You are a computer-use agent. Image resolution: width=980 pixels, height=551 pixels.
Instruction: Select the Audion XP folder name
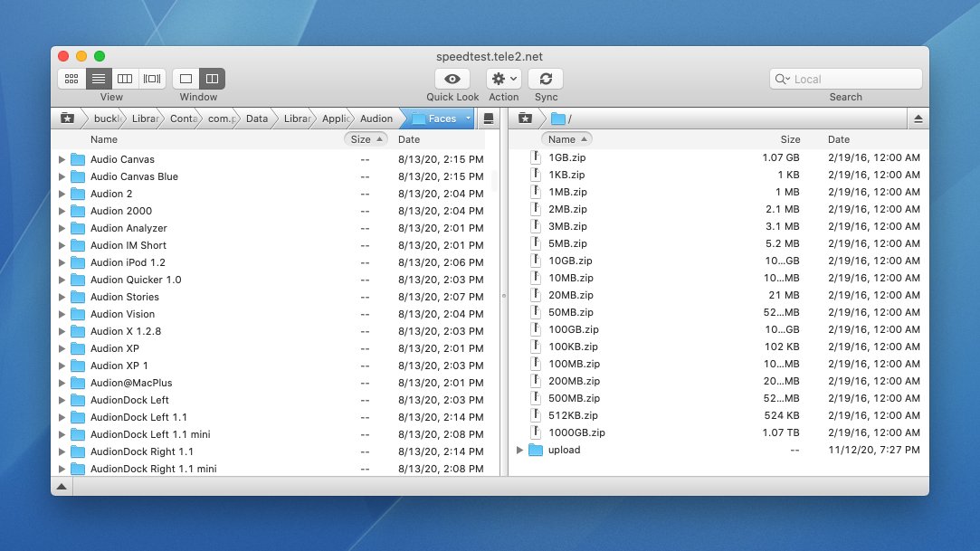[114, 348]
